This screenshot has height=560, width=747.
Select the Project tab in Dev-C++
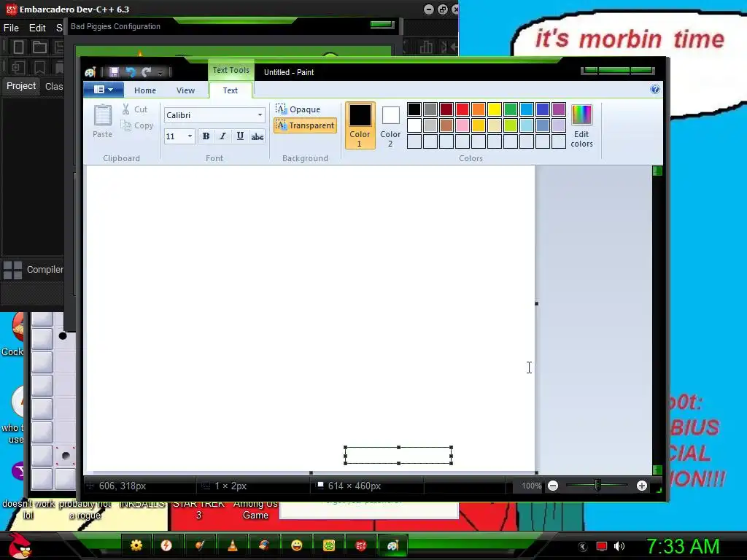point(21,86)
